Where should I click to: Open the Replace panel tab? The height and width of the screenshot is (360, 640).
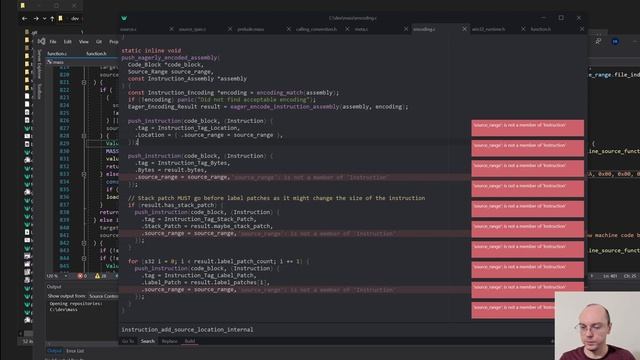pos(169,341)
